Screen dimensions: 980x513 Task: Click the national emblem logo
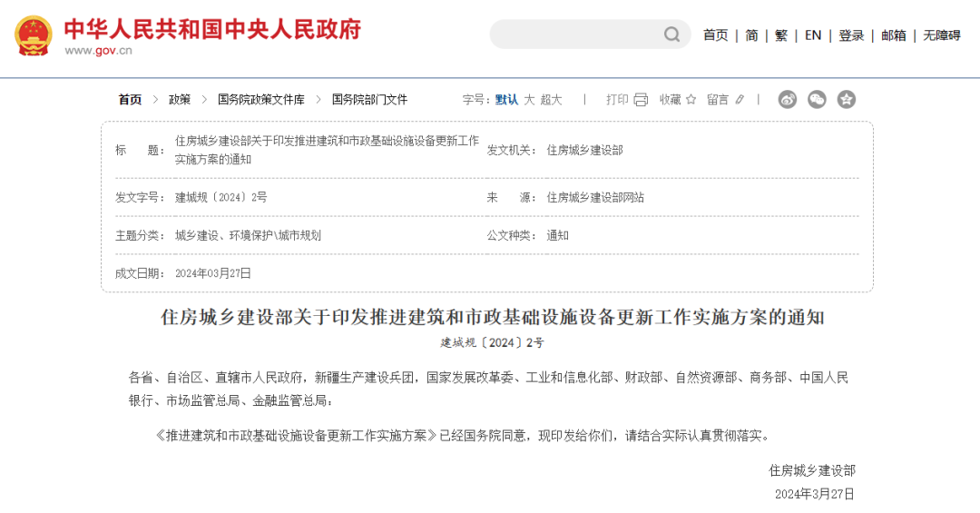point(34,35)
